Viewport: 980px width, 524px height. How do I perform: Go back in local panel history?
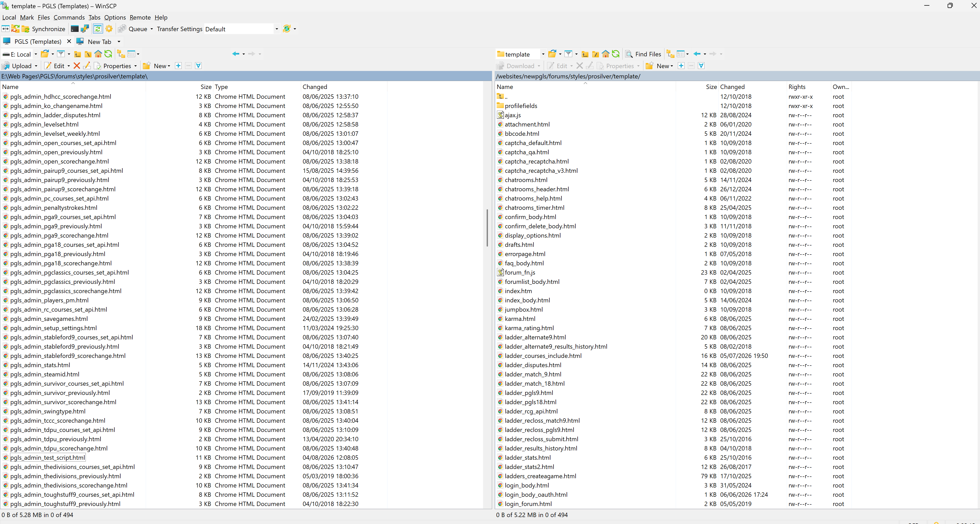pyautogui.click(x=235, y=54)
